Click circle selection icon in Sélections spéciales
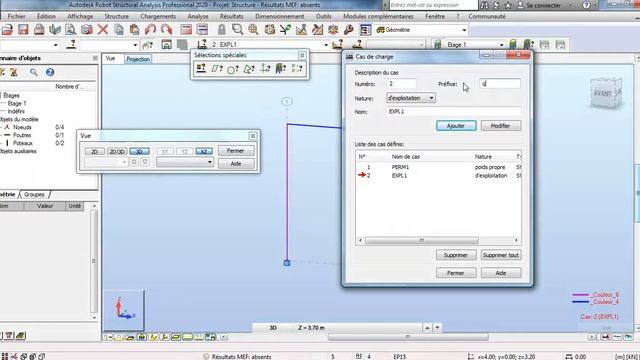Viewport: 640px width, 360px height. click(x=233, y=69)
